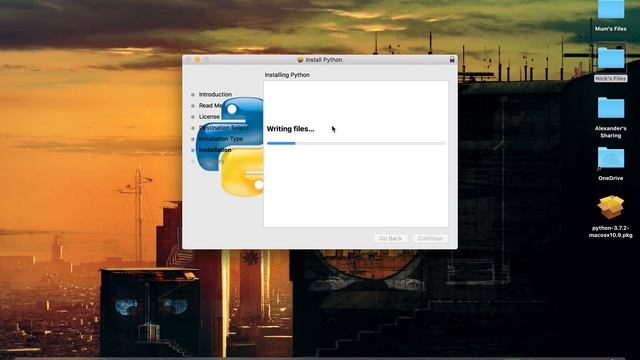Screen dimensions: 640x360
Task: Select the License step in sidebar
Action: tap(209, 117)
